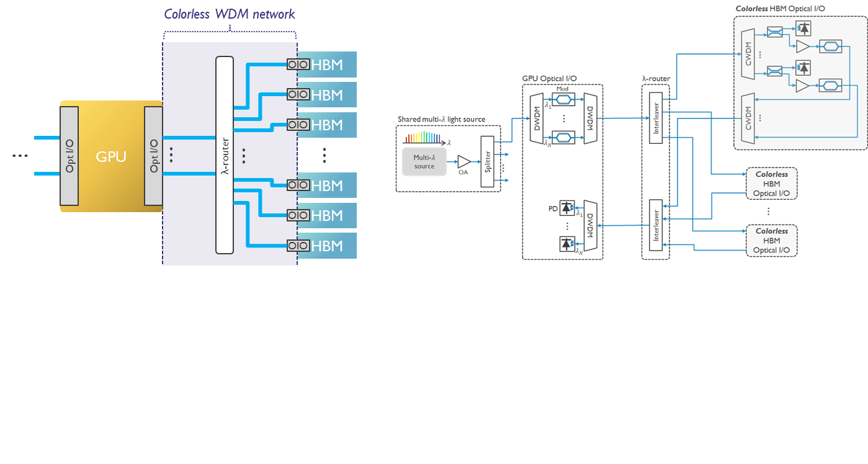Screen dimensions: 868x464
Task: Click the Multi-λ source box
Action: (424, 162)
